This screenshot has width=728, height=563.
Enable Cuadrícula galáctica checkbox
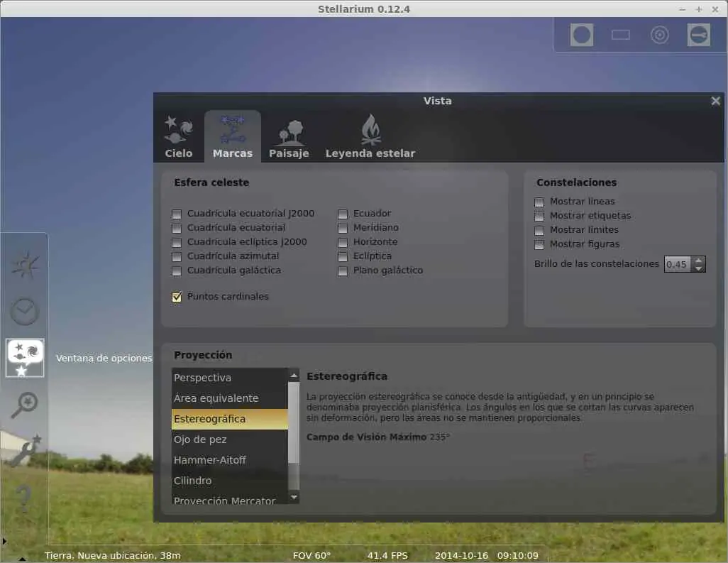click(177, 270)
